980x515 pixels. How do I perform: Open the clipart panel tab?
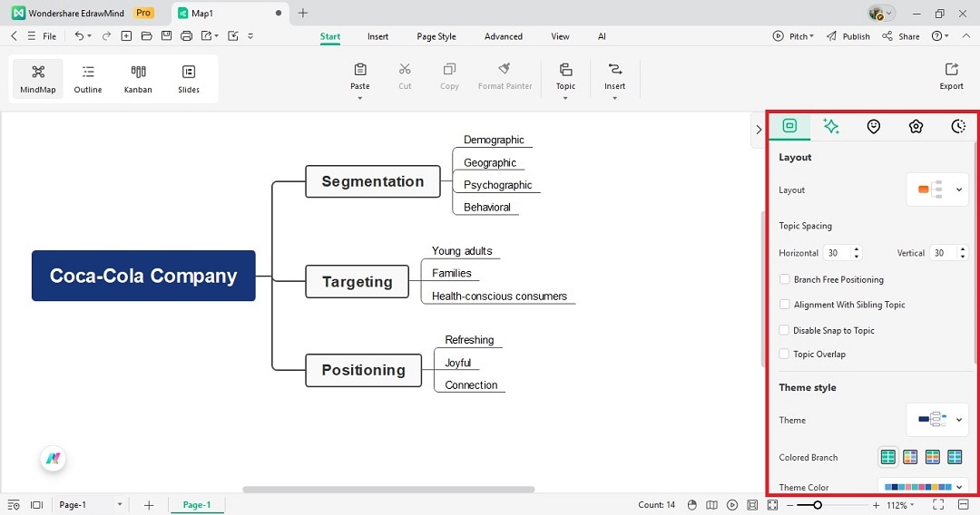[916, 127]
